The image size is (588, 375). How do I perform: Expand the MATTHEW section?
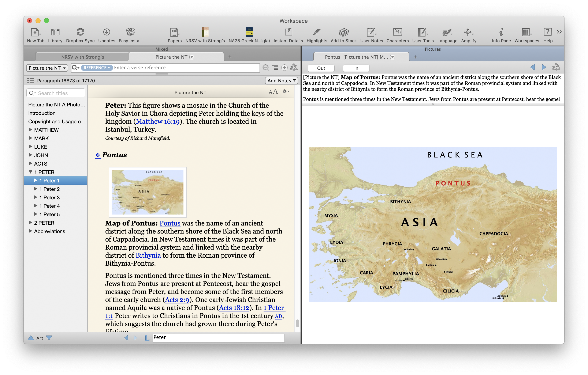(x=30, y=130)
